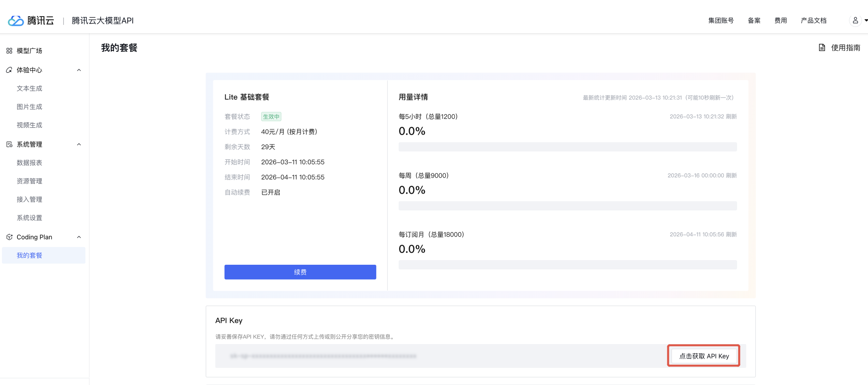The width and height of the screenshot is (868, 385).
Task: Open 我的套餐 in the sidebar
Action: 29,255
